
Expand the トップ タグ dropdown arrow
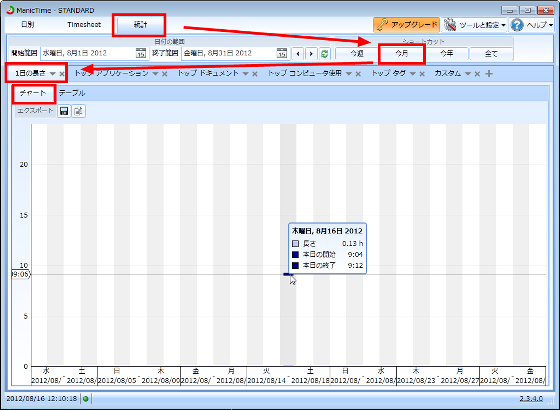[x=413, y=74]
